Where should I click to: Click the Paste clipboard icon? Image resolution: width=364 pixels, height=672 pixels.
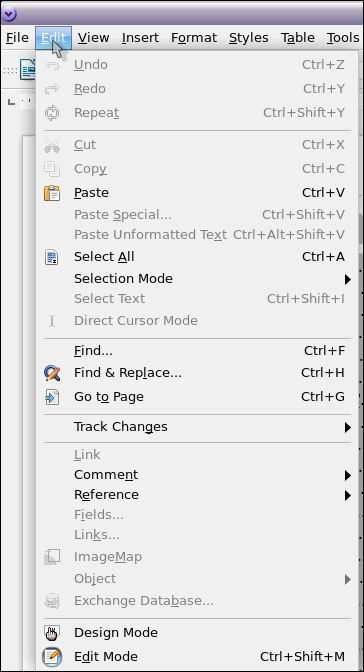(52, 193)
